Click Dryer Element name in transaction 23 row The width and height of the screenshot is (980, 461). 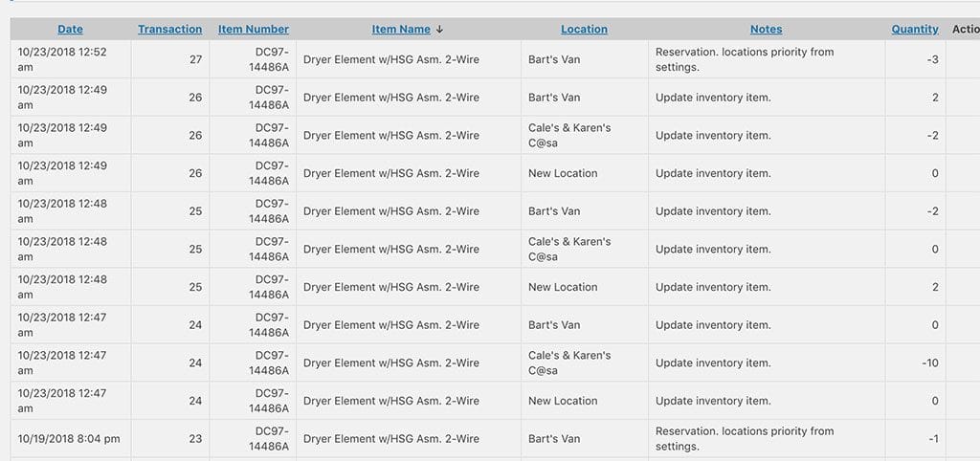[x=391, y=438]
